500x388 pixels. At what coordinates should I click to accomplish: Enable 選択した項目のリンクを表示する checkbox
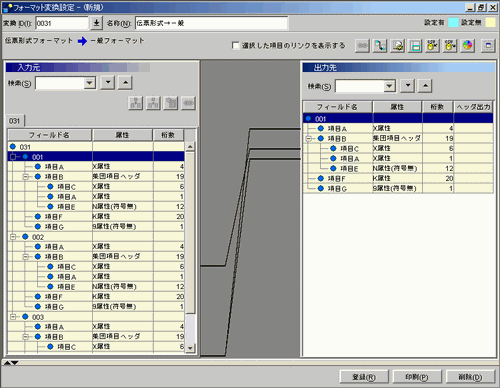pyautogui.click(x=235, y=45)
